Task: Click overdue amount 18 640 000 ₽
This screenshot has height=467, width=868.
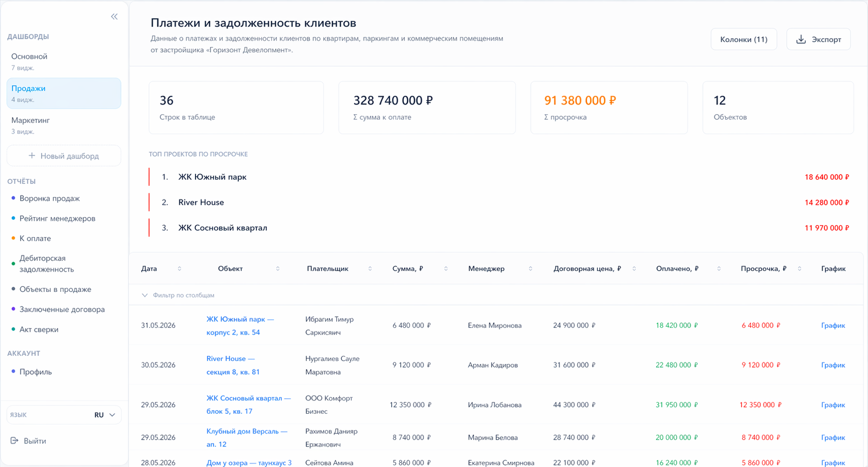Action: coord(827,177)
